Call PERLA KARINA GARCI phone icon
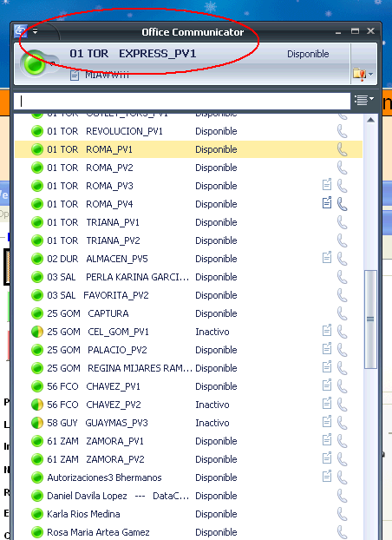392x540 pixels. tap(342, 277)
